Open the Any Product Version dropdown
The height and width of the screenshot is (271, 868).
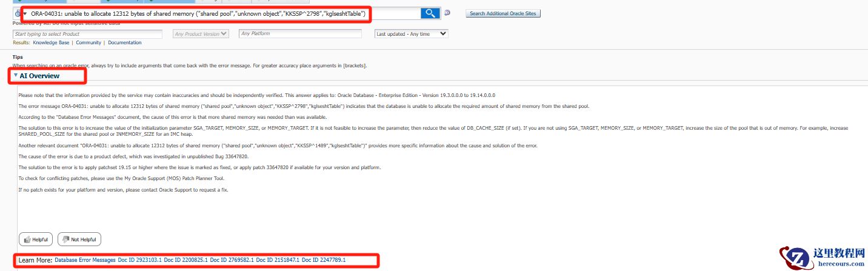(201, 34)
